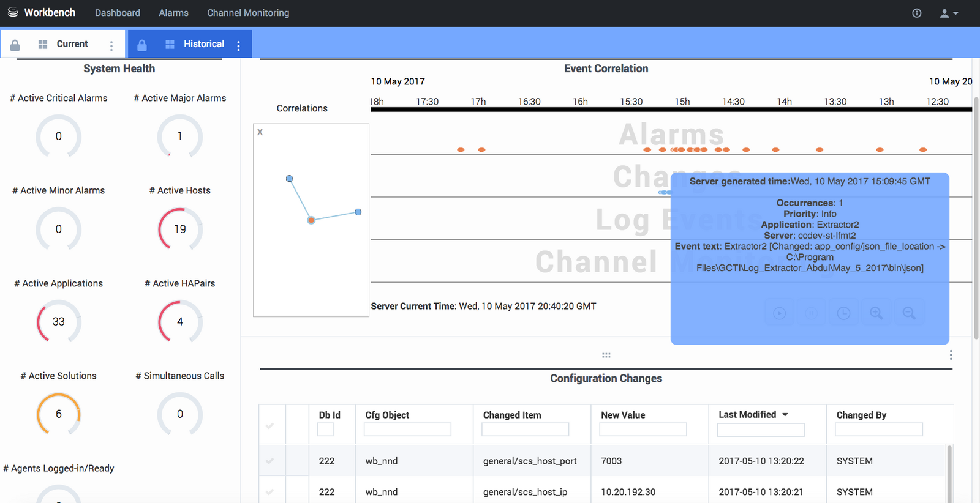Open the Alarms menu item
The height and width of the screenshot is (503, 980).
[x=173, y=13]
